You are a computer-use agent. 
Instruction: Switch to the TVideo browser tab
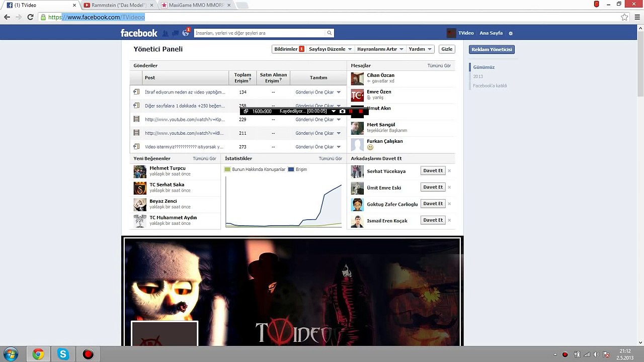41,5
